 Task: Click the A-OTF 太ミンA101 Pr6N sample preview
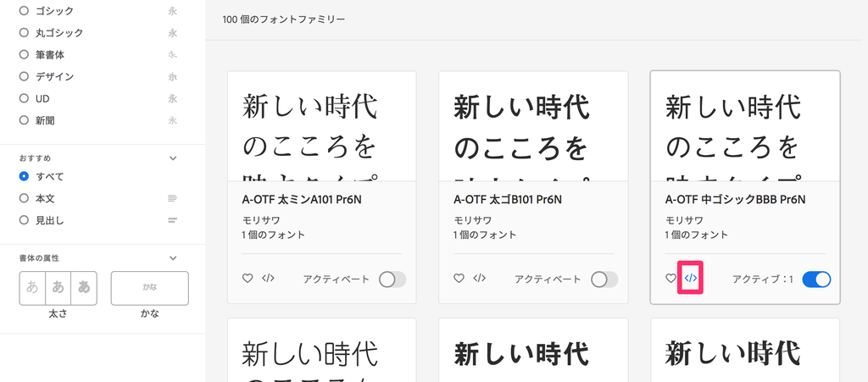(x=321, y=126)
